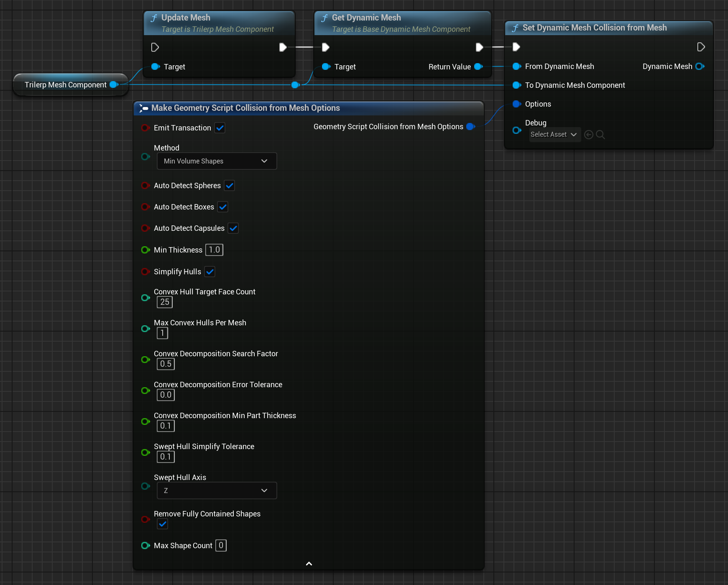Click Convex Decomposition Error Tolerance pin
Image resolution: width=728 pixels, height=585 pixels.
tap(146, 391)
